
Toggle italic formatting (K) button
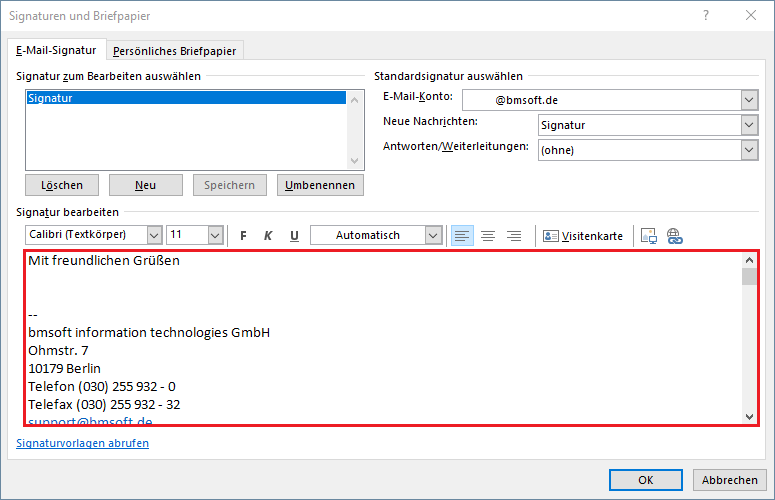(268, 236)
